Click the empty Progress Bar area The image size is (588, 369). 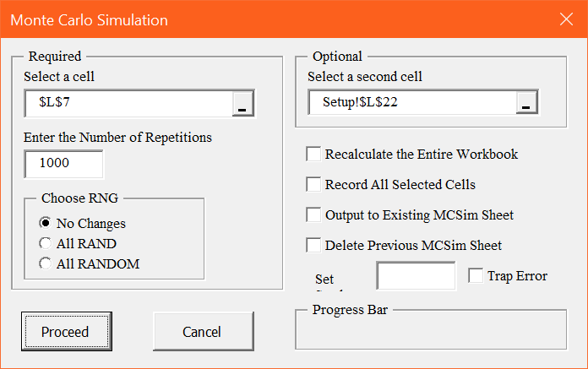click(x=431, y=331)
